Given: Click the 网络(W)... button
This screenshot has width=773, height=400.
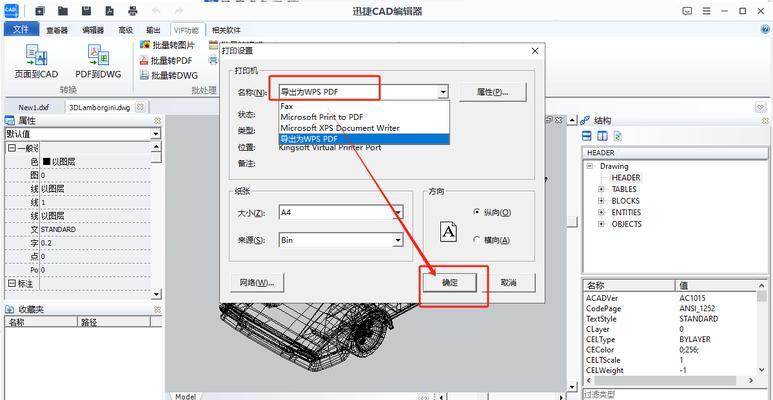Looking at the screenshot, I should (x=257, y=283).
